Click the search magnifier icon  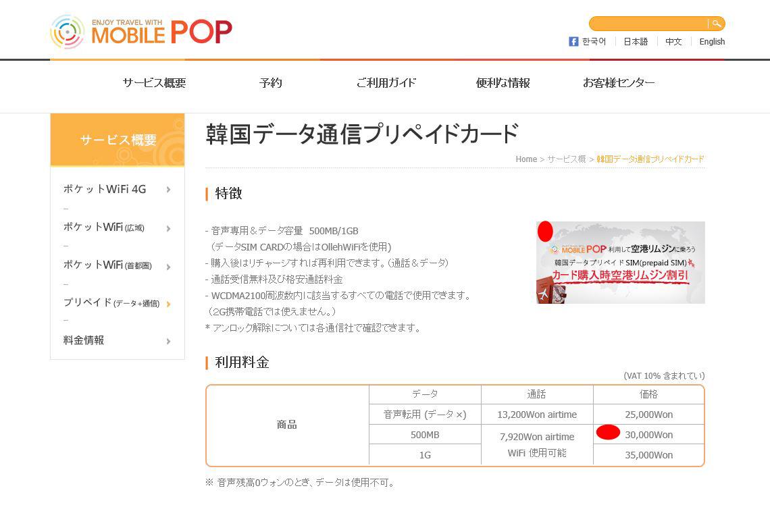[716, 24]
